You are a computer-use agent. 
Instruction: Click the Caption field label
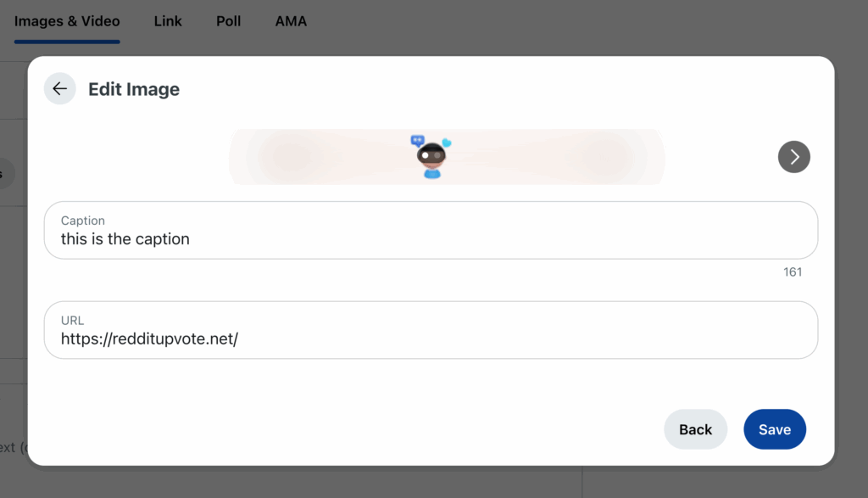(x=82, y=221)
